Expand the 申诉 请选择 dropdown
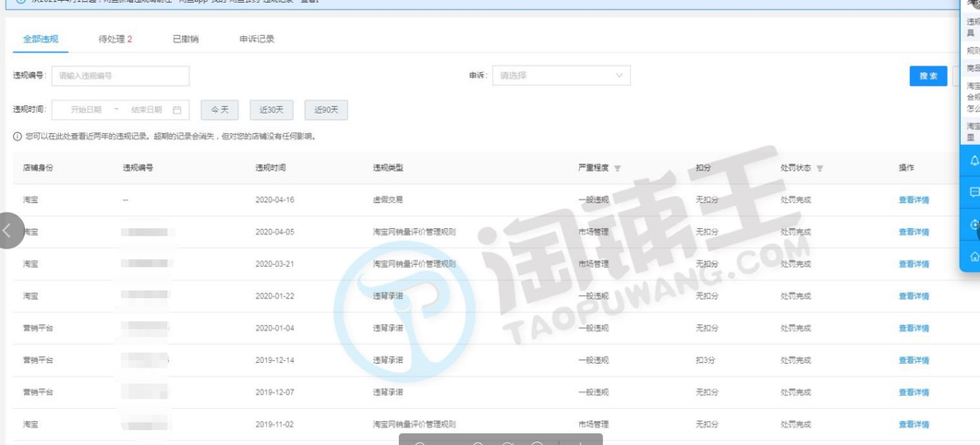The width and height of the screenshot is (980, 445). [561, 76]
